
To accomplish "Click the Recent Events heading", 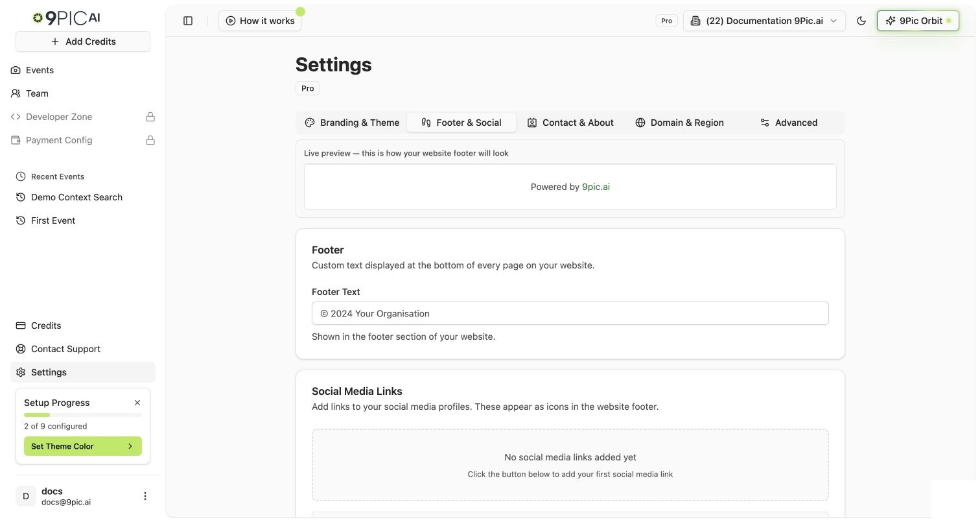I will point(58,176).
